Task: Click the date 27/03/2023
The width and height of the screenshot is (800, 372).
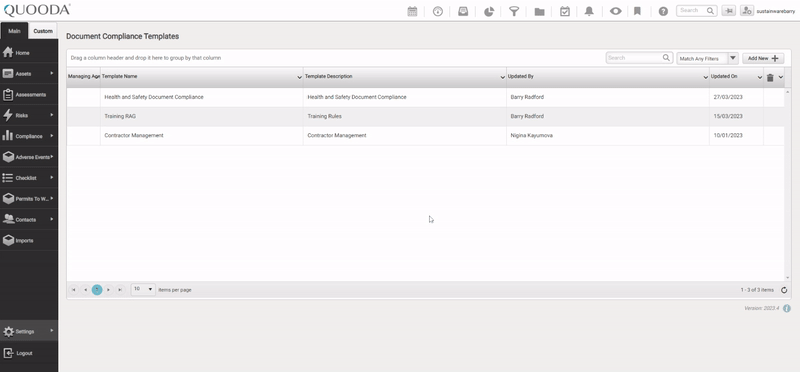Action: pyautogui.click(x=728, y=97)
